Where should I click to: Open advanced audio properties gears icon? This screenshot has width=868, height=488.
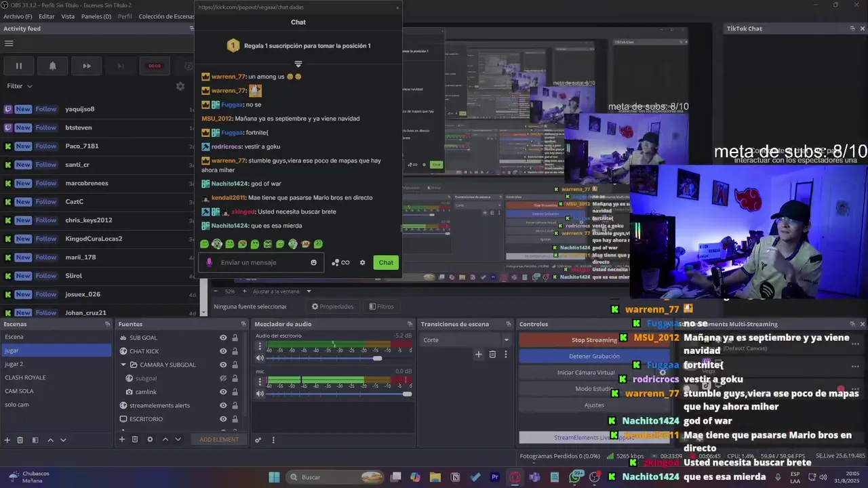[x=258, y=440]
